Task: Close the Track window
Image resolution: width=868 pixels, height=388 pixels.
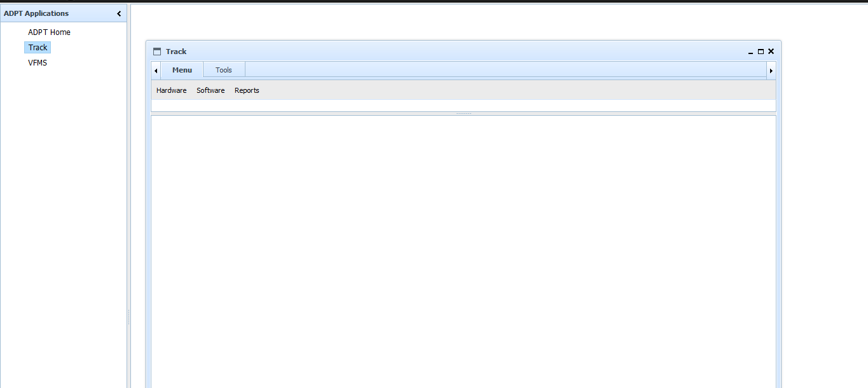Action: pos(771,52)
